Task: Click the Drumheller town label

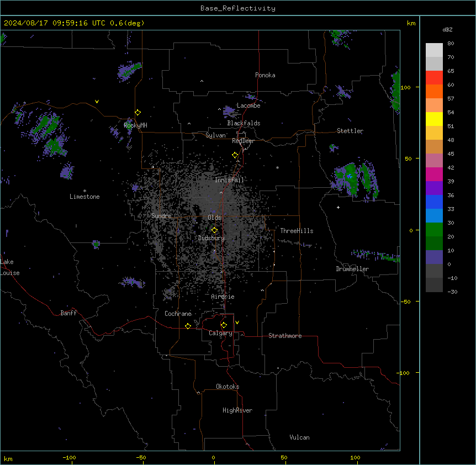Action: (352, 269)
